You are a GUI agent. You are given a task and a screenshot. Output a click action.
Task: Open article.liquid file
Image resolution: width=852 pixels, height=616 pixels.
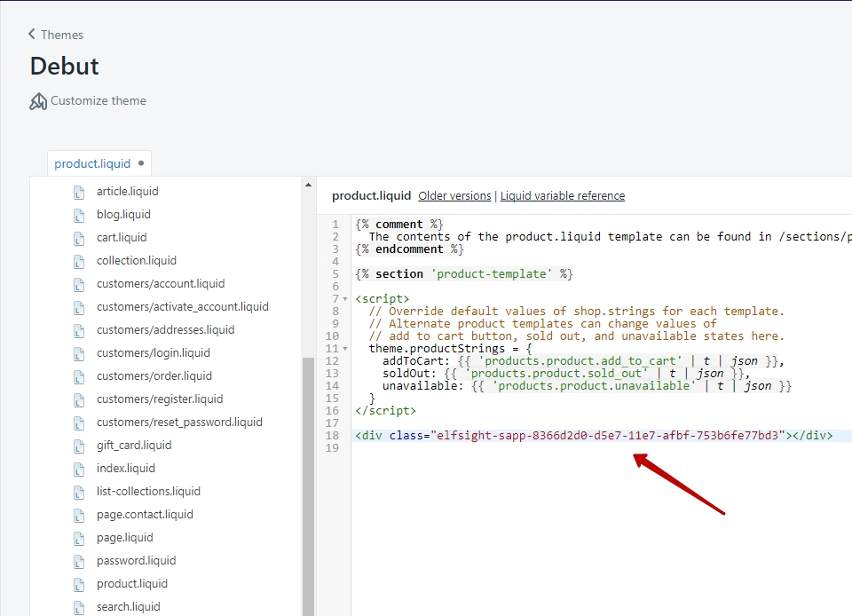pos(128,191)
